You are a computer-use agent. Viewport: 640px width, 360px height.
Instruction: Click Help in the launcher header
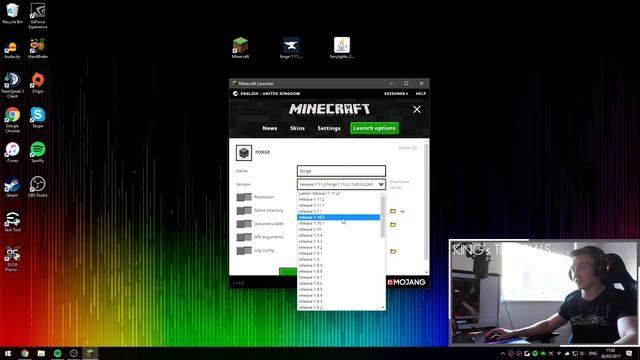click(420, 93)
